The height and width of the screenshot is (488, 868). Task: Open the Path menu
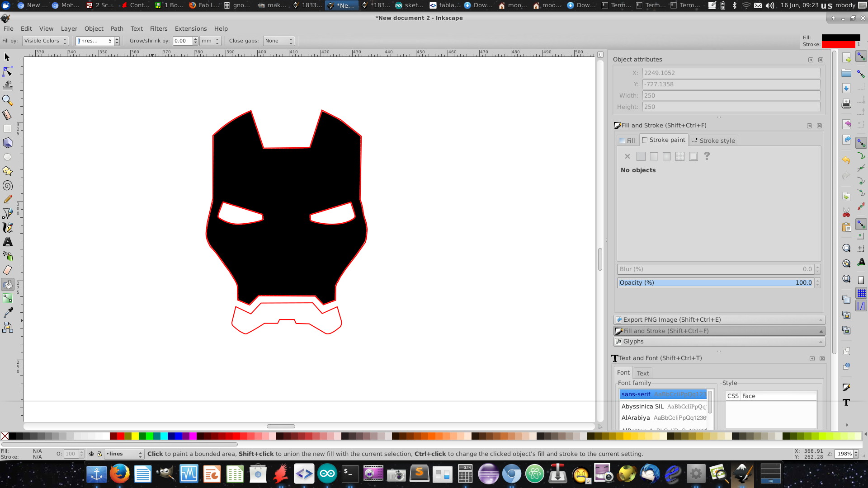click(x=117, y=28)
